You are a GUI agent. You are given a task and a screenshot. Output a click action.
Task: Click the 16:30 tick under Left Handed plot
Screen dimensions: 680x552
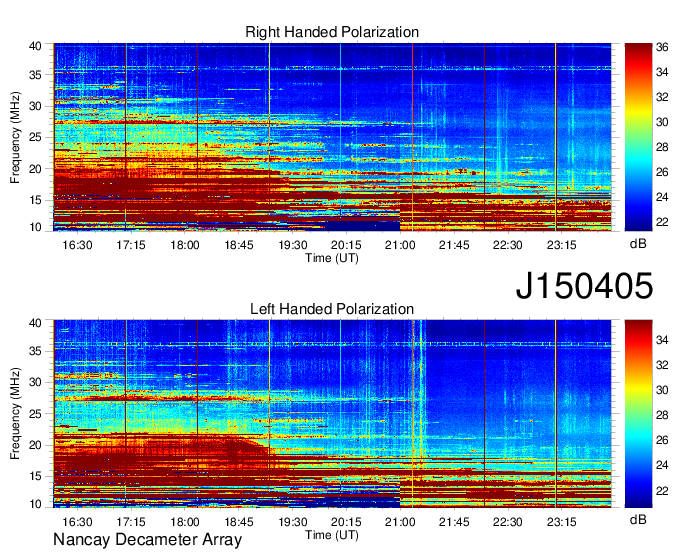(77, 522)
